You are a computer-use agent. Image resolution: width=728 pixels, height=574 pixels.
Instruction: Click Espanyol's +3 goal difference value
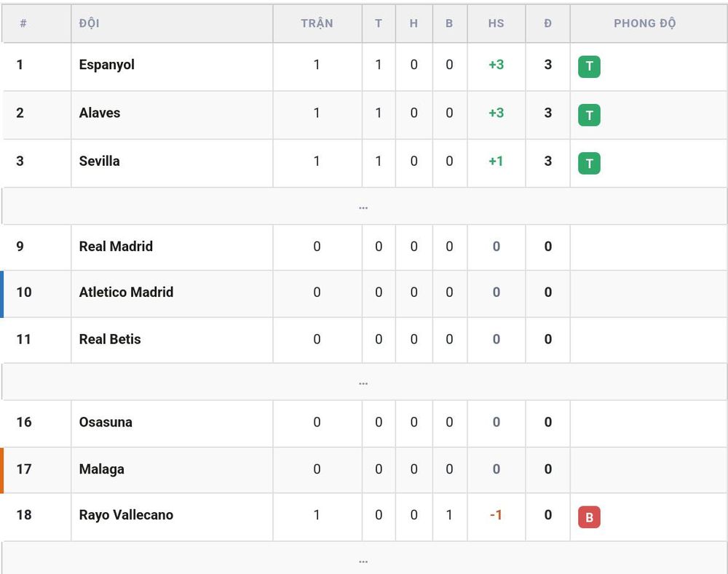(496, 65)
